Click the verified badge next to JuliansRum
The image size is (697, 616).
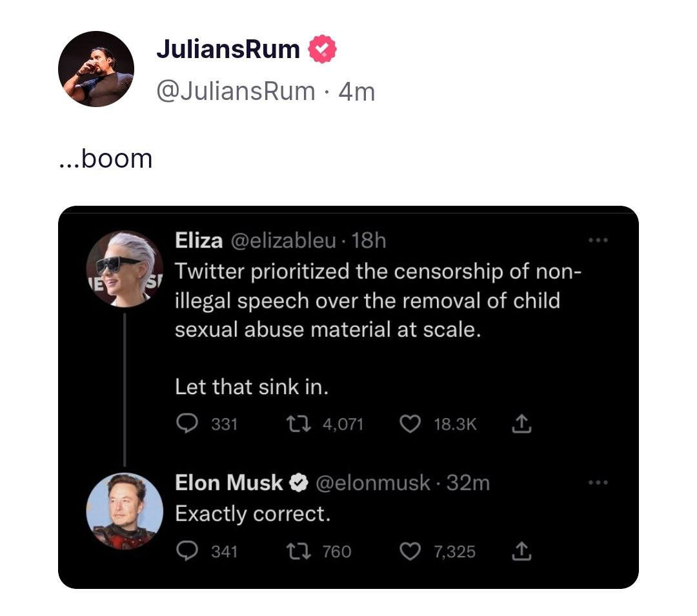[321, 50]
